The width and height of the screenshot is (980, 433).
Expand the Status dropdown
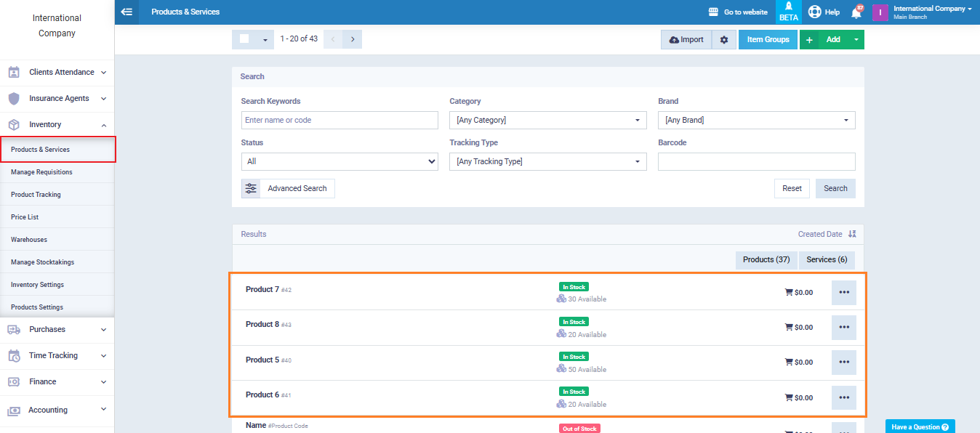[x=340, y=161]
